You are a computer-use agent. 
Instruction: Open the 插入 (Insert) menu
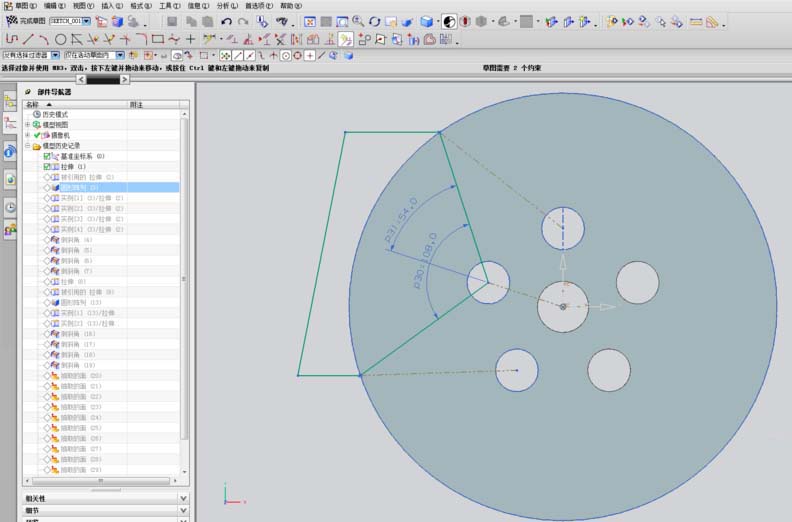click(111, 6)
